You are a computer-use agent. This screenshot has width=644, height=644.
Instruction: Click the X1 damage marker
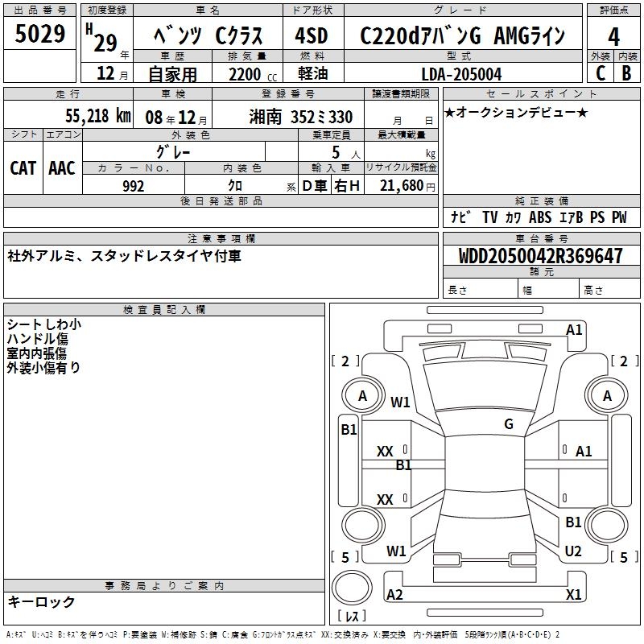[x=574, y=595]
